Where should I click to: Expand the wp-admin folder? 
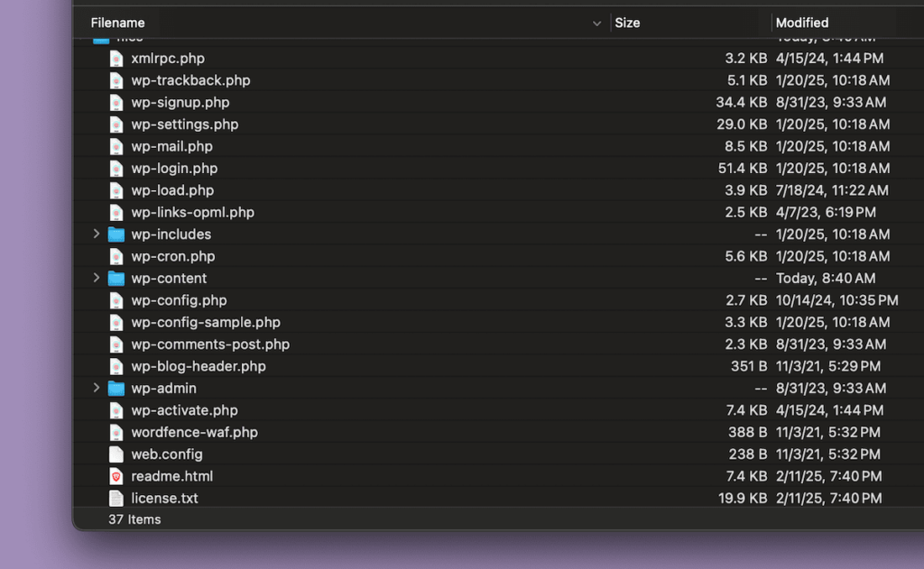(97, 389)
